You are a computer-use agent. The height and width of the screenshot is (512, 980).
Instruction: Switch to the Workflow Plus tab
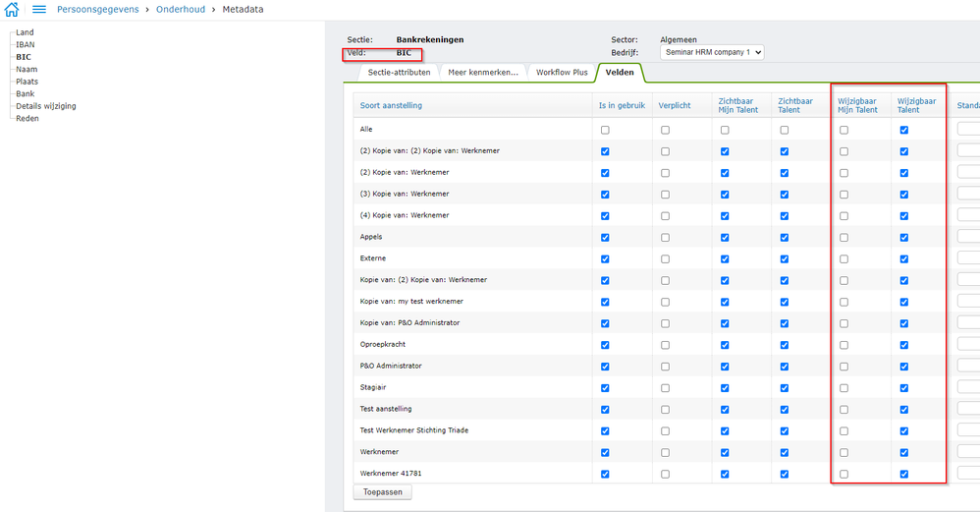562,73
